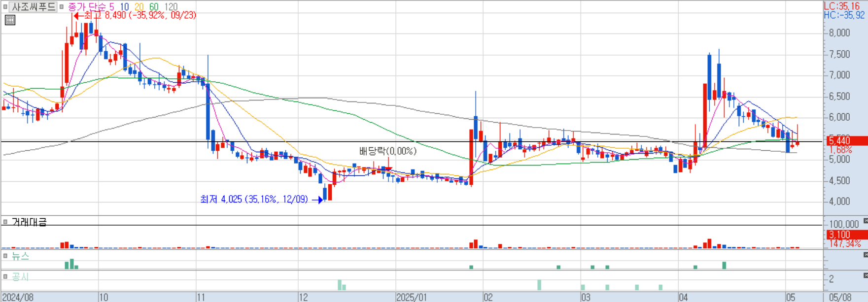
Task: Close the 공시 panel with its X icon
Action: pos(865,275)
